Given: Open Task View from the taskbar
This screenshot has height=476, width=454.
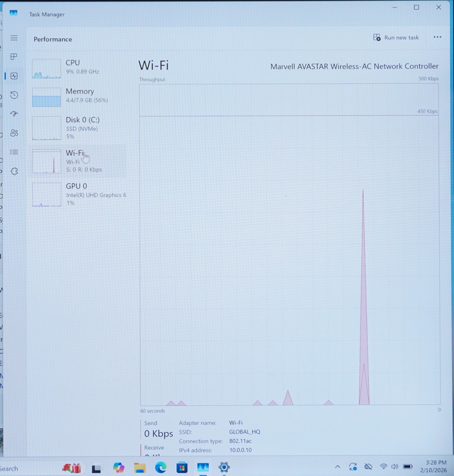Looking at the screenshot, I should pyautogui.click(x=96, y=469).
